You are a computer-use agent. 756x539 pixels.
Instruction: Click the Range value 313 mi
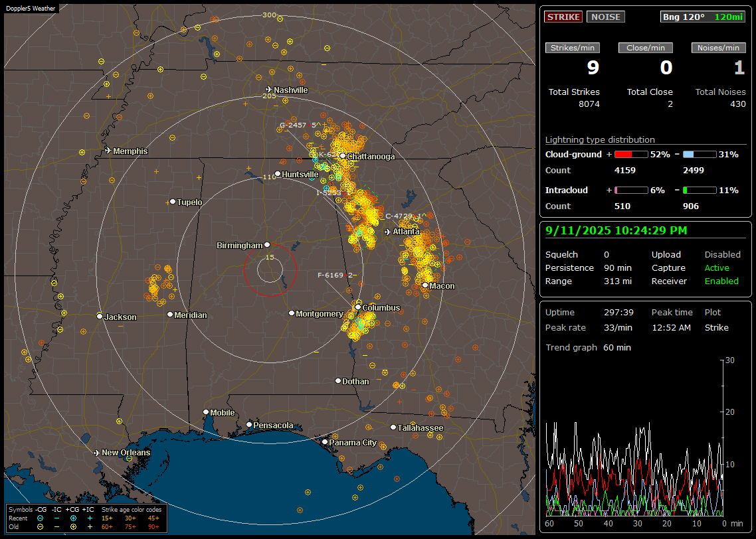(x=618, y=281)
